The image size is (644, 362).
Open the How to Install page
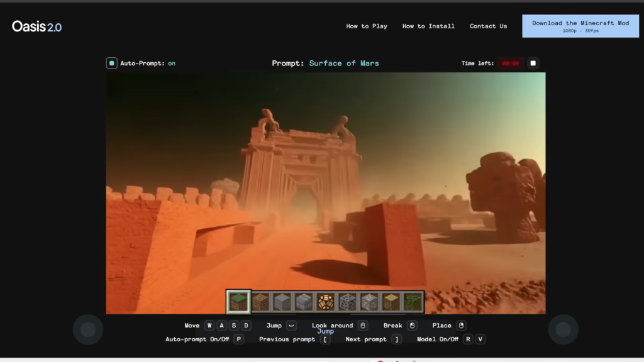pyautogui.click(x=428, y=26)
